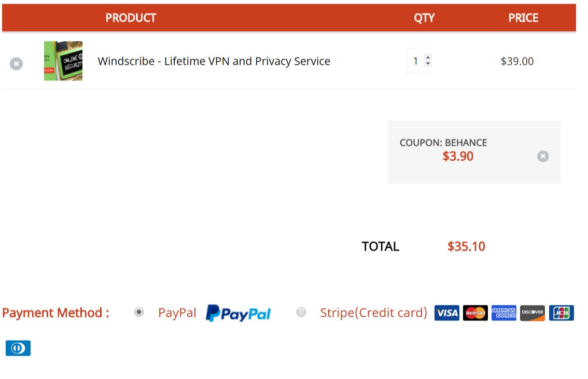The width and height of the screenshot is (588, 379).
Task: Remove the BEHANCE coupon
Action: 542,156
